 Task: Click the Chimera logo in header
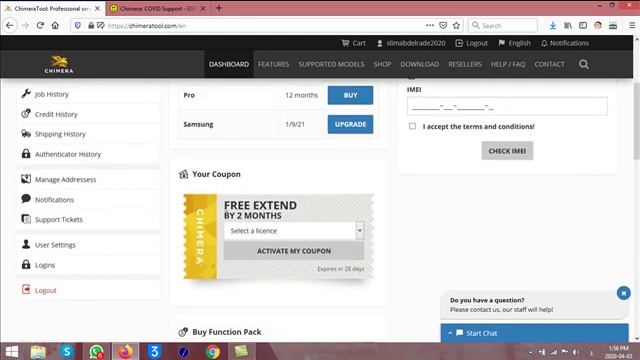coord(59,64)
